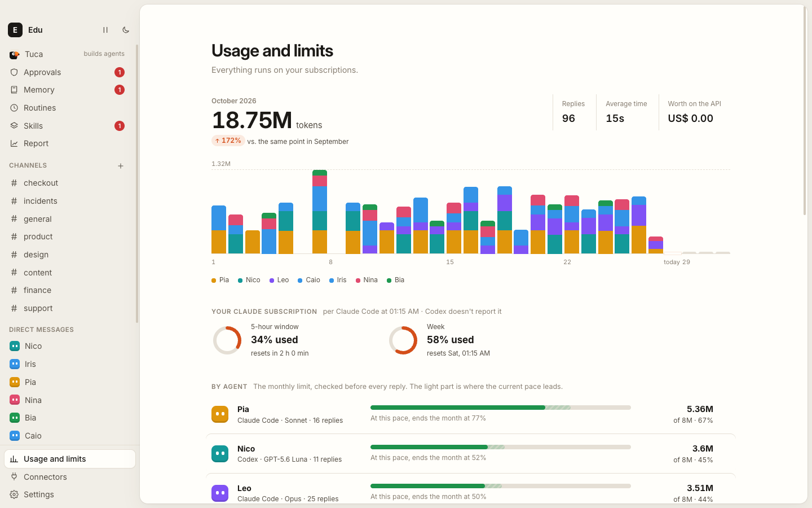
Task: Click the Bia legend entry
Action: coord(395,280)
